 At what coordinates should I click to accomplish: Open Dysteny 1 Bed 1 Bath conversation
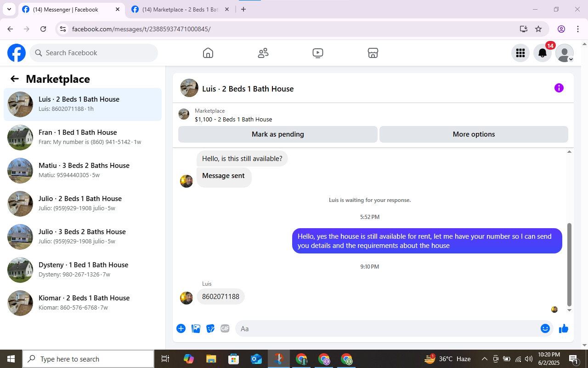83,270
